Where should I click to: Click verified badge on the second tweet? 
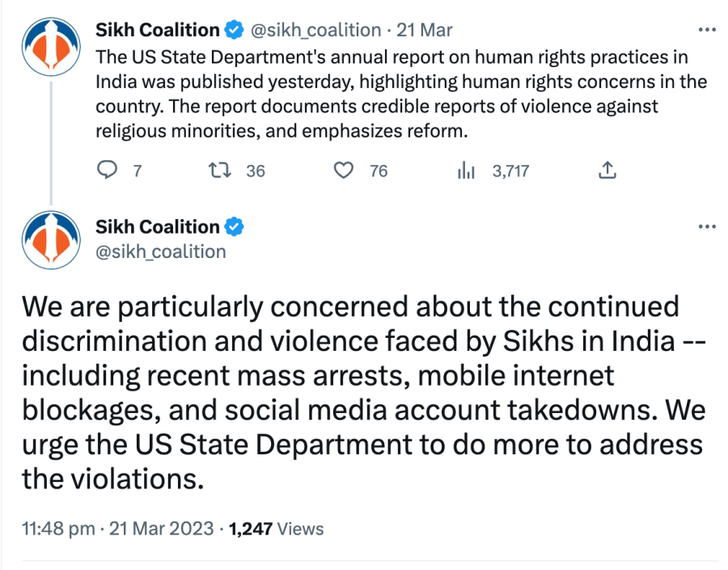tap(234, 227)
